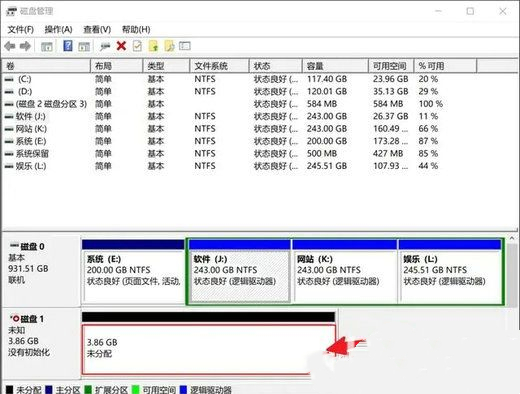This screenshot has width=520, height=394.
Task: Click the blue 逻辑驱动器 legend swatch
Action: tap(183, 390)
